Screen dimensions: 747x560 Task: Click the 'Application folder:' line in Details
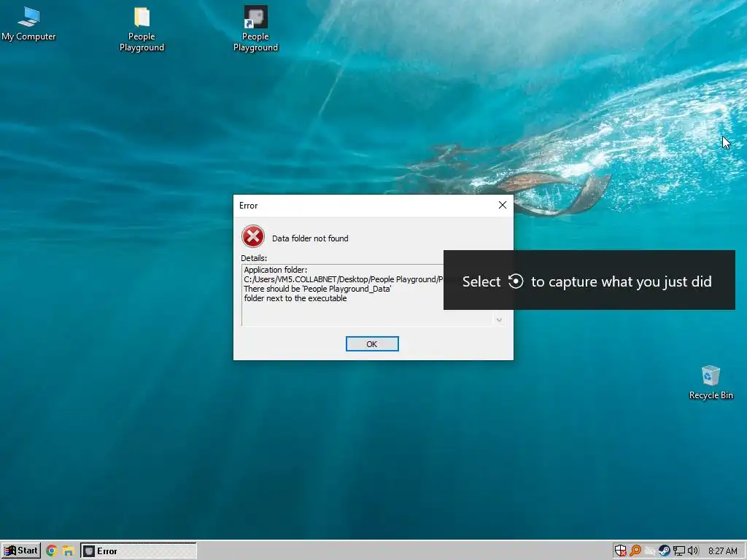tap(275, 270)
